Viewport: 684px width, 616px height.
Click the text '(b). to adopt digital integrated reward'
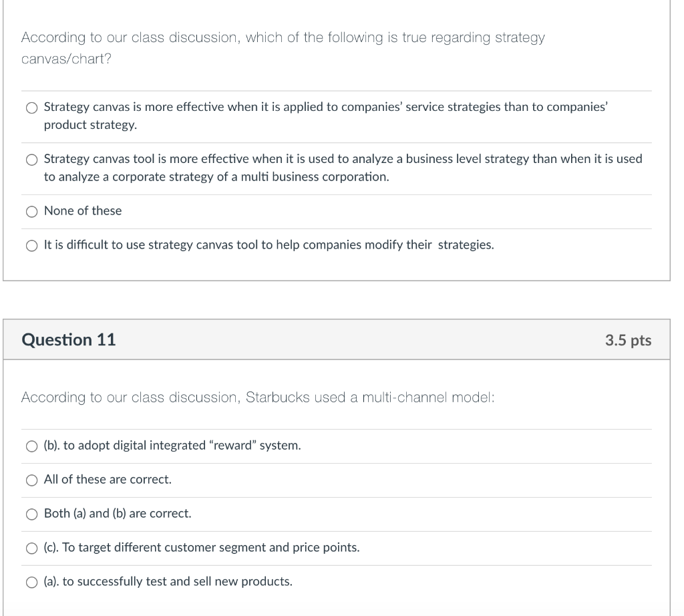coord(172,445)
